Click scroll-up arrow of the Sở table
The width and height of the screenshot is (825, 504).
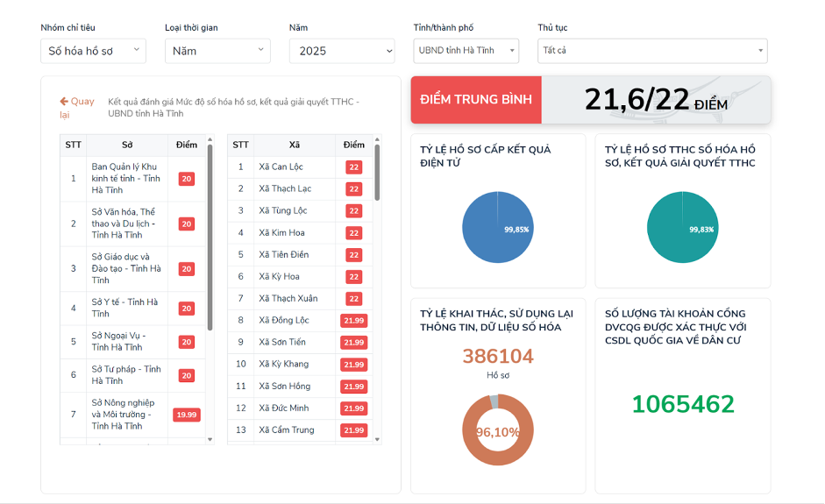210,139
